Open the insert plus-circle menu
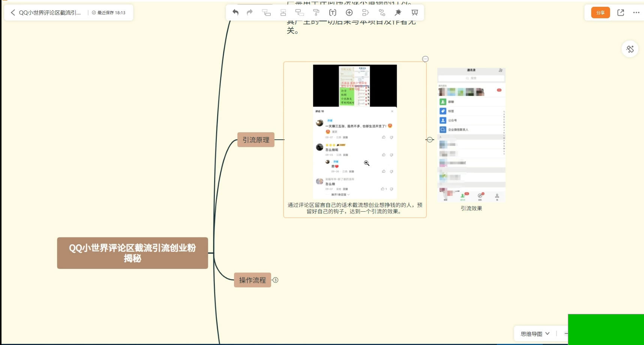 [x=349, y=12]
